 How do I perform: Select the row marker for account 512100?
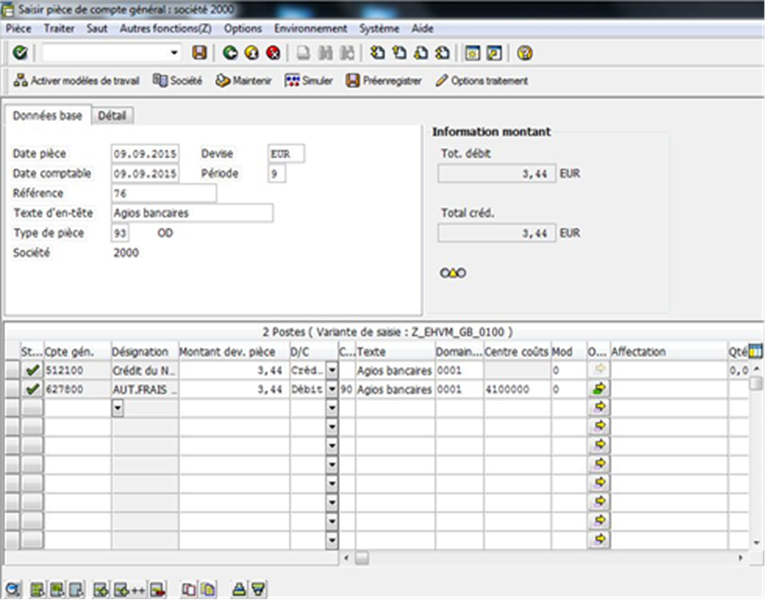(x=12, y=370)
